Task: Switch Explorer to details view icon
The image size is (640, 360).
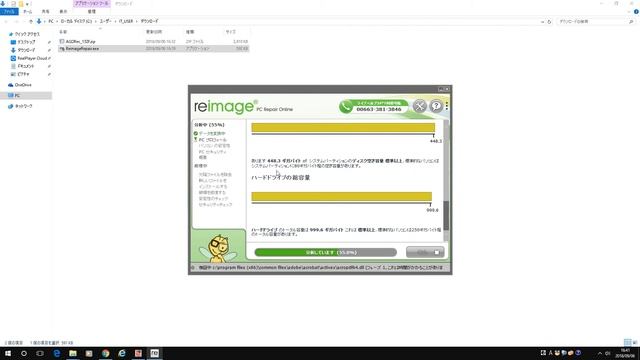Action: click(x=627, y=342)
